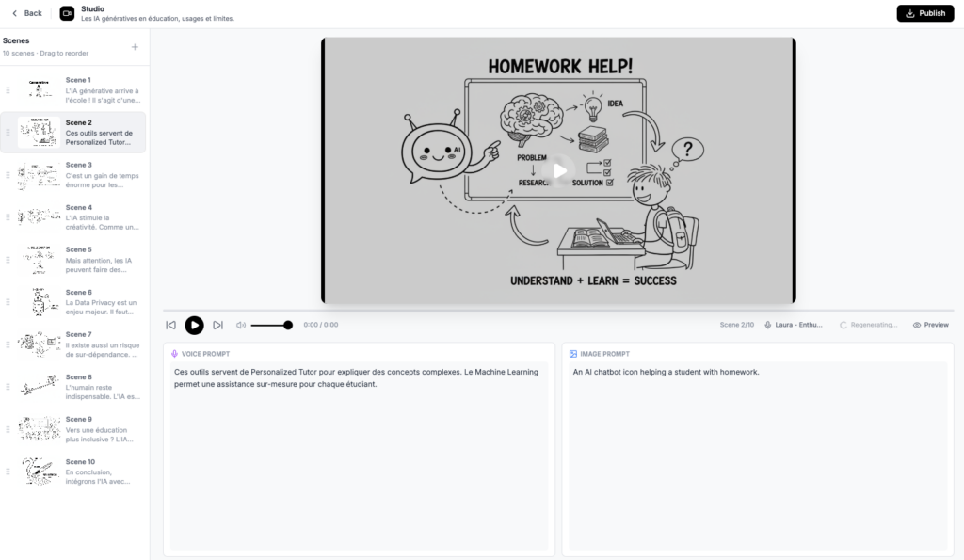
Task: Click the add scene plus icon
Action: [135, 47]
